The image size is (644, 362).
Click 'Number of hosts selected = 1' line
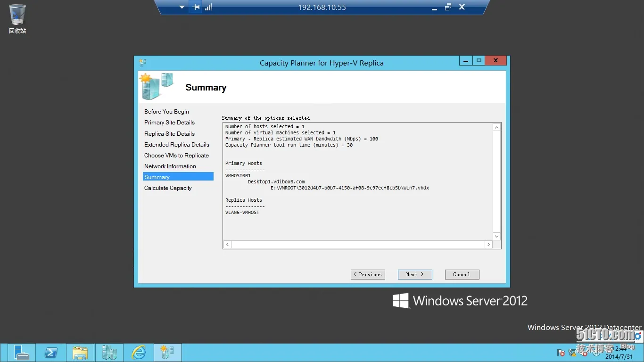(265, 127)
